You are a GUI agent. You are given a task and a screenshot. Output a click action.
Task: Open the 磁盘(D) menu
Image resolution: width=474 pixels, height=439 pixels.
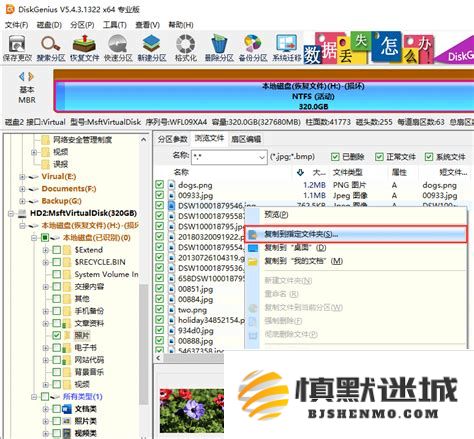point(49,25)
